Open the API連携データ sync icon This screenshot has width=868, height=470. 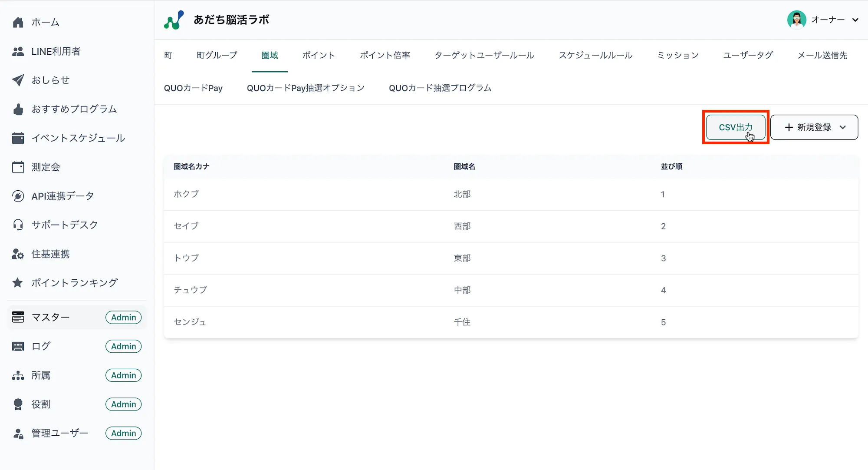18,195
